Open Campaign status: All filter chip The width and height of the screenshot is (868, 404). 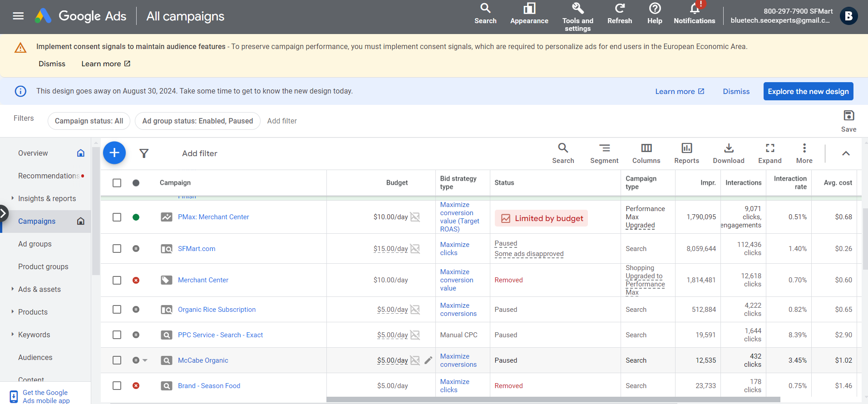pos(89,121)
